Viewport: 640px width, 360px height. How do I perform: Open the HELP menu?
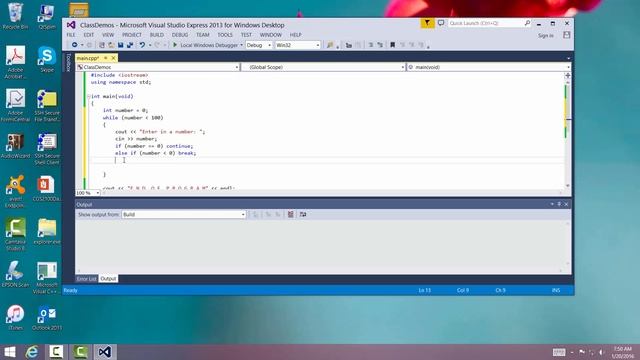tap(296, 35)
